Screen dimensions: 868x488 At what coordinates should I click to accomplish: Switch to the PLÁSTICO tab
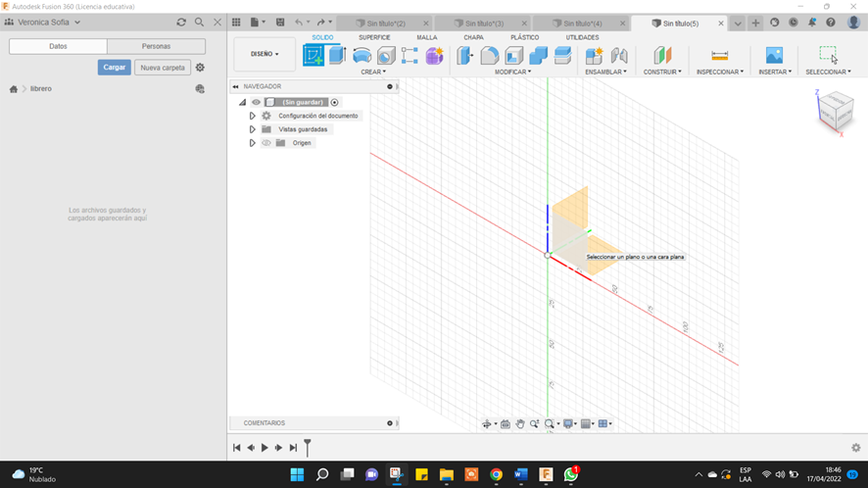click(x=525, y=37)
